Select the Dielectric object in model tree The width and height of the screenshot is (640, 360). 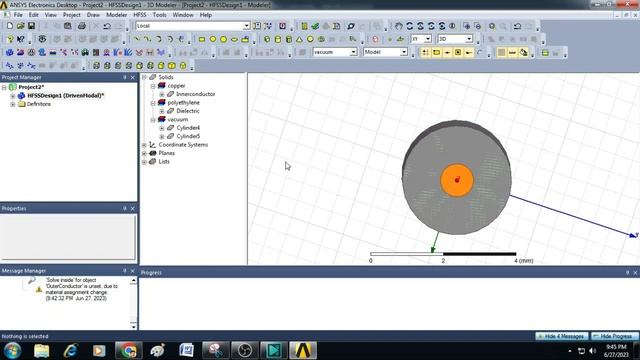[x=188, y=111]
